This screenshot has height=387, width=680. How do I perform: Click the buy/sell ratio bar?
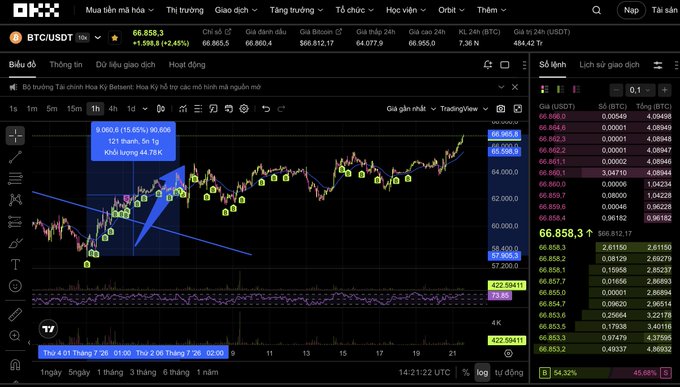(605, 373)
